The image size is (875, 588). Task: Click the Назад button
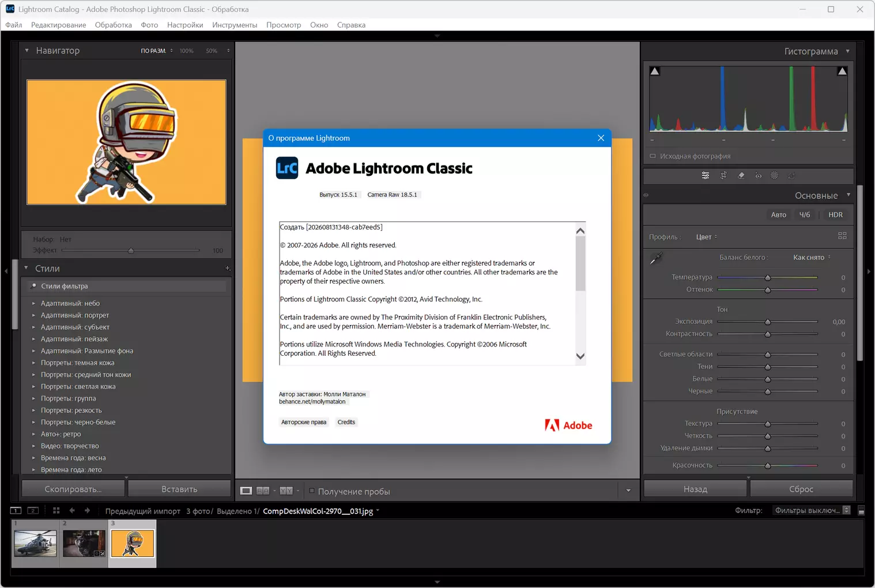click(x=695, y=489)
